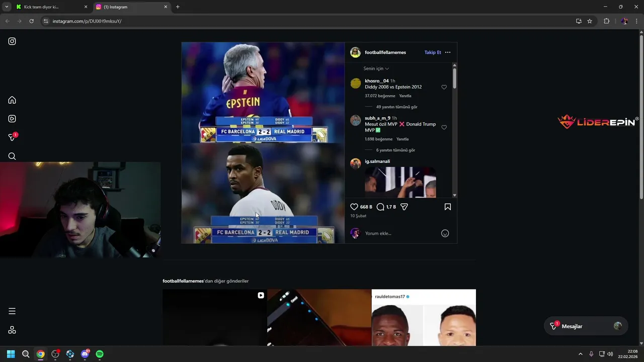Bookmark this page star icon
Screen dimensions: 644x362
tap(590, 21)
